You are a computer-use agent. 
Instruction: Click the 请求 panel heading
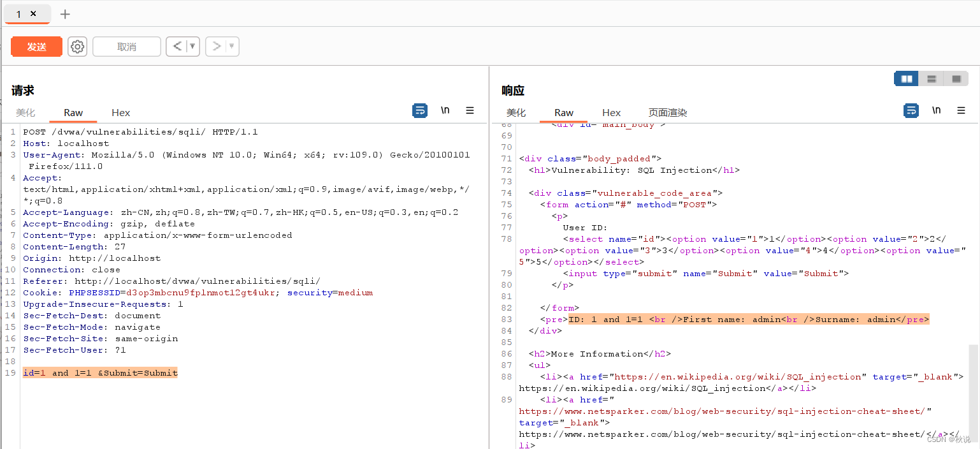22,91
